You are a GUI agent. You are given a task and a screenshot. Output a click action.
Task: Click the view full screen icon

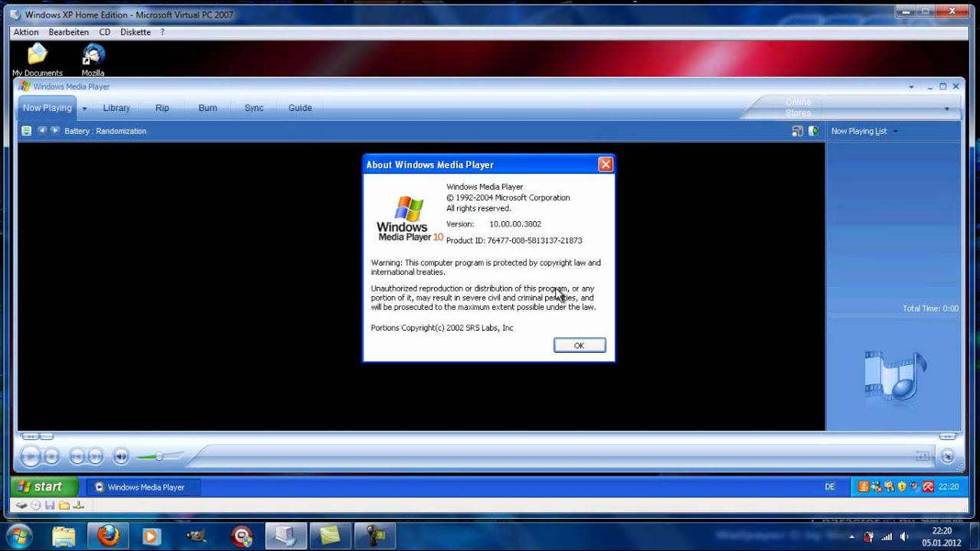click(797, 131)
